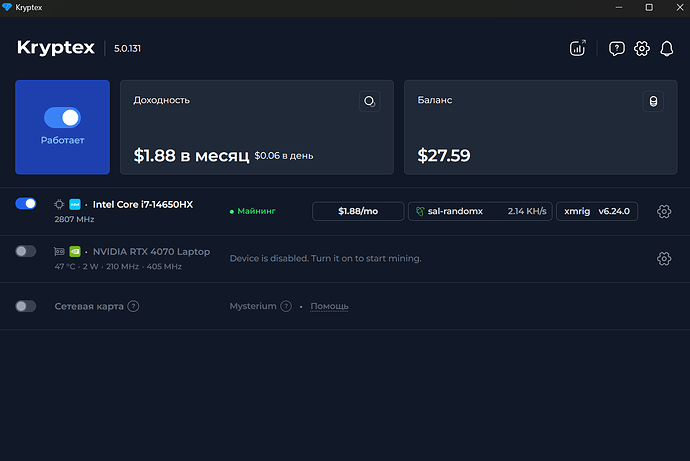Click the $0.06 в день value
Screen dimensions: 690x461
coord(284,156)
